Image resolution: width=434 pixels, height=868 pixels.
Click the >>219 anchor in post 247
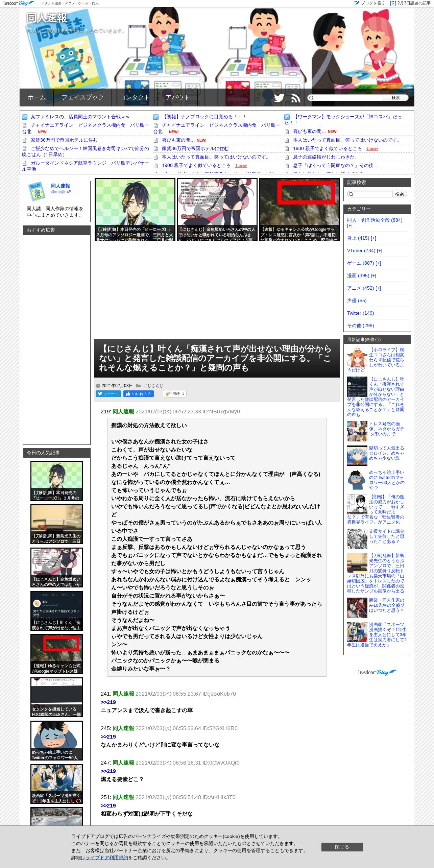108,771
